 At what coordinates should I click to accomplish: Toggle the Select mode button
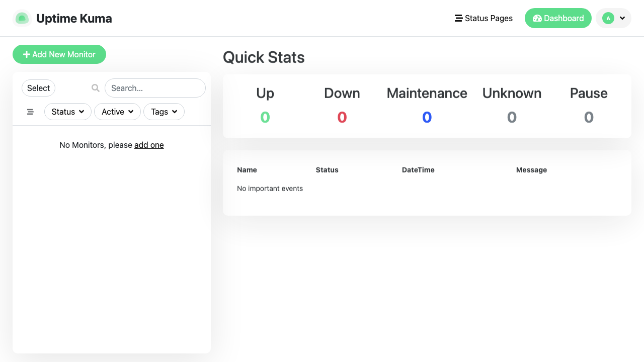coord(38,88)
